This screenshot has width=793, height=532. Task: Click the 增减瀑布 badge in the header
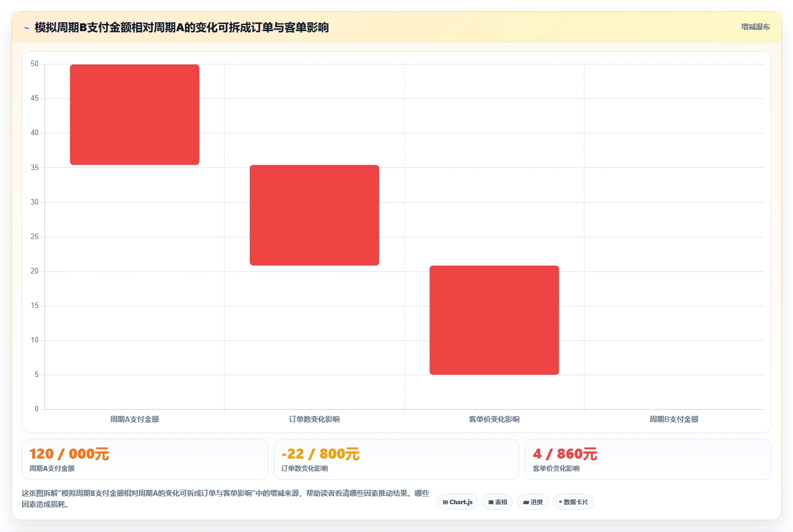pyautogui.click(x=755, y=27)
